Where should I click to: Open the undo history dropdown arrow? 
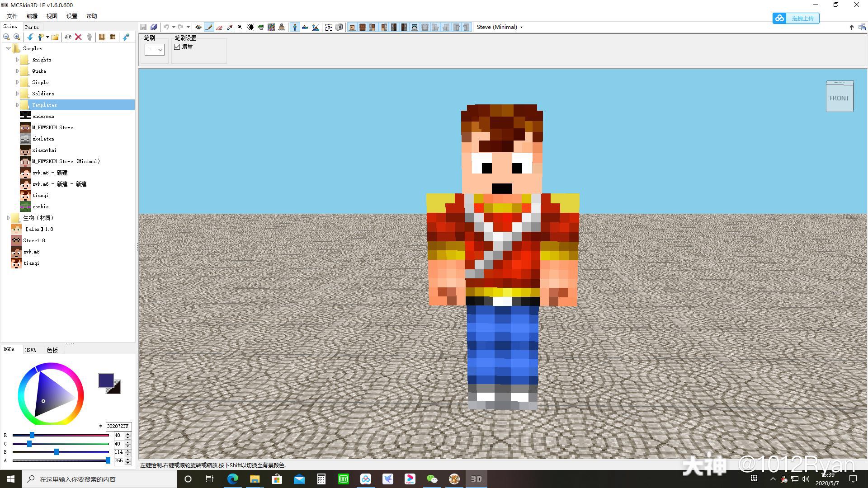174,27
